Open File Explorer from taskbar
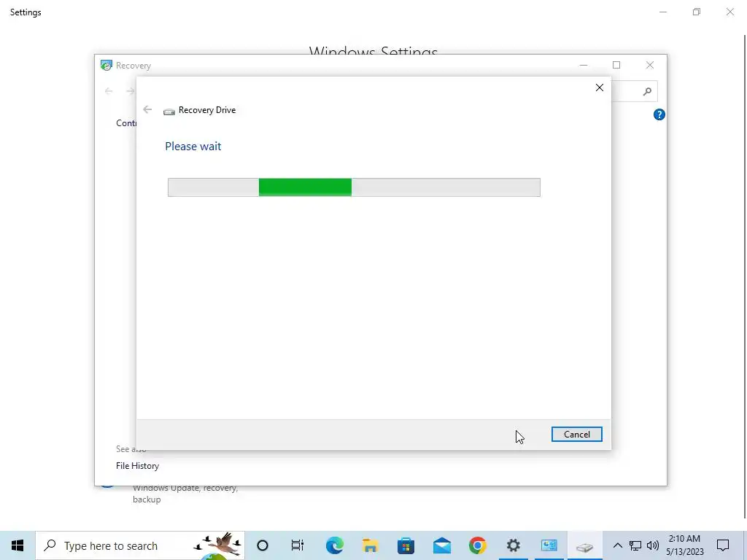747x560 pixels. click(x=370, y=545)
